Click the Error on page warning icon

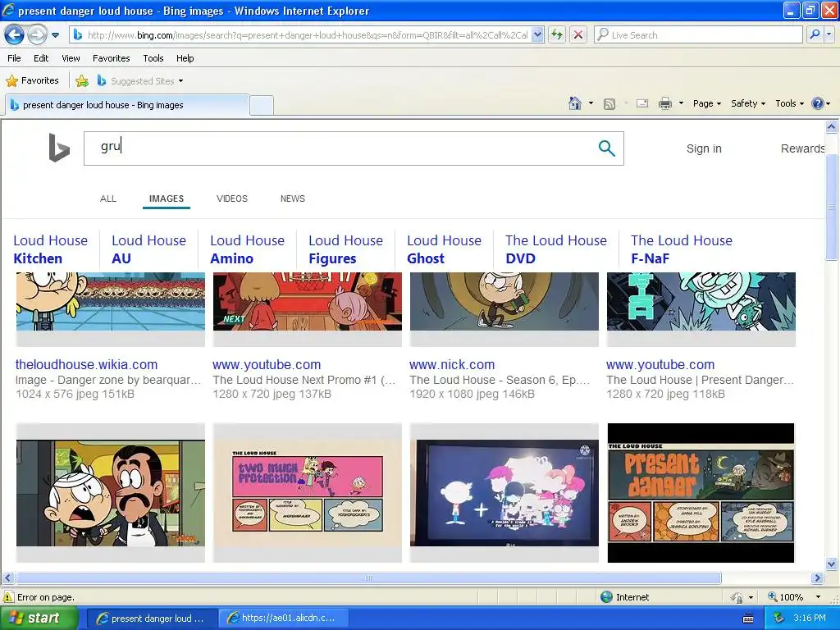tap(8, 597)
